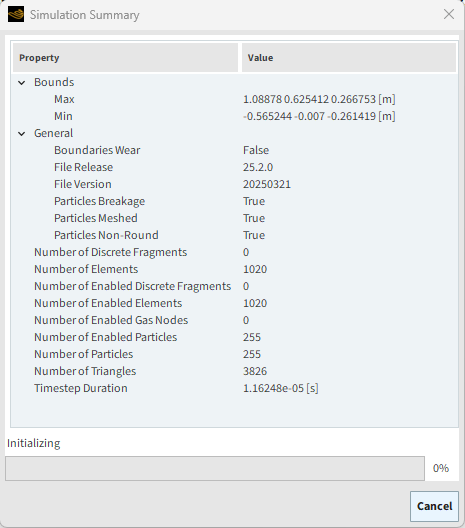
Task: Click the initializing progress bar
Action: tap(215, 468)
